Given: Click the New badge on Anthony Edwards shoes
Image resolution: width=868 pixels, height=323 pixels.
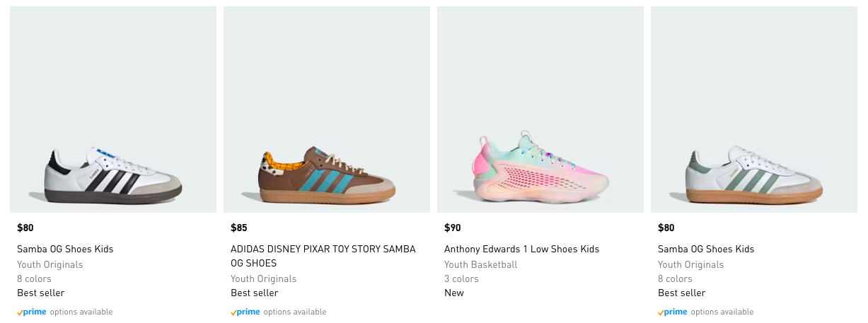Looking at the screenshot, I should [454, 293].
